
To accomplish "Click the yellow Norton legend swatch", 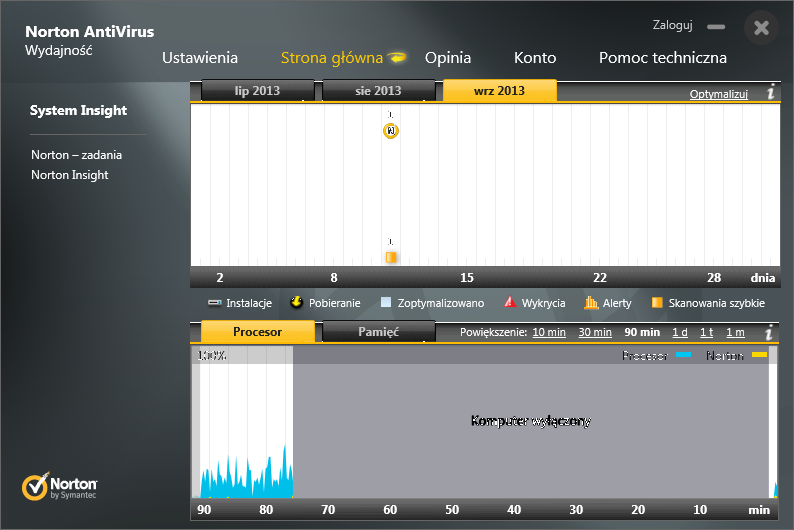I will point(759,355).
